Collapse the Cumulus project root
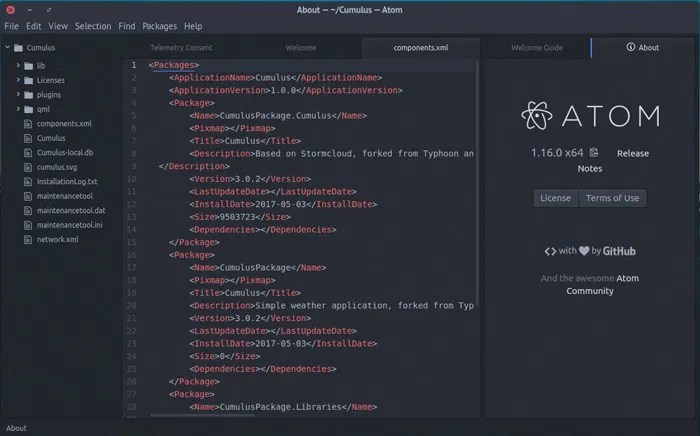Viewport: 700px width, 436px height. coord(7,47)
